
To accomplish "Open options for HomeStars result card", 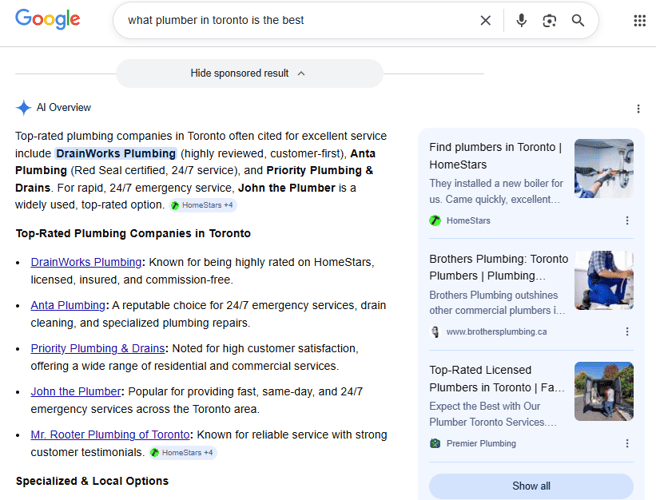I will pyautogui.click(x=627, y=220).
